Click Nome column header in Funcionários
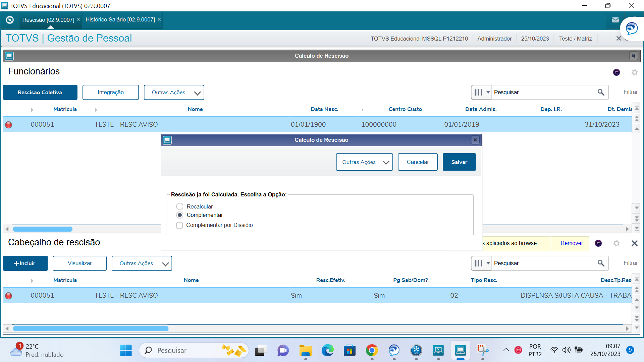This screenshot has height=362, width=644. pyautogui.click(x=195, y=109)
